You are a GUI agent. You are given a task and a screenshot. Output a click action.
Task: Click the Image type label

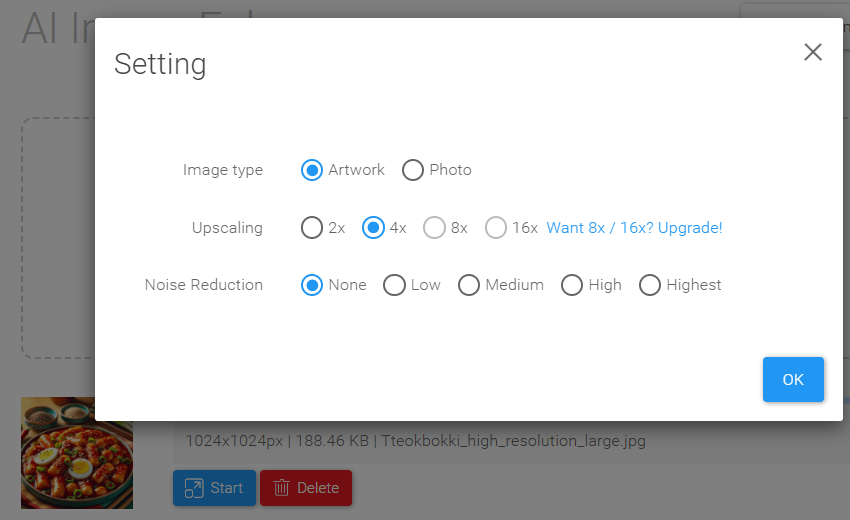(223, 170)
